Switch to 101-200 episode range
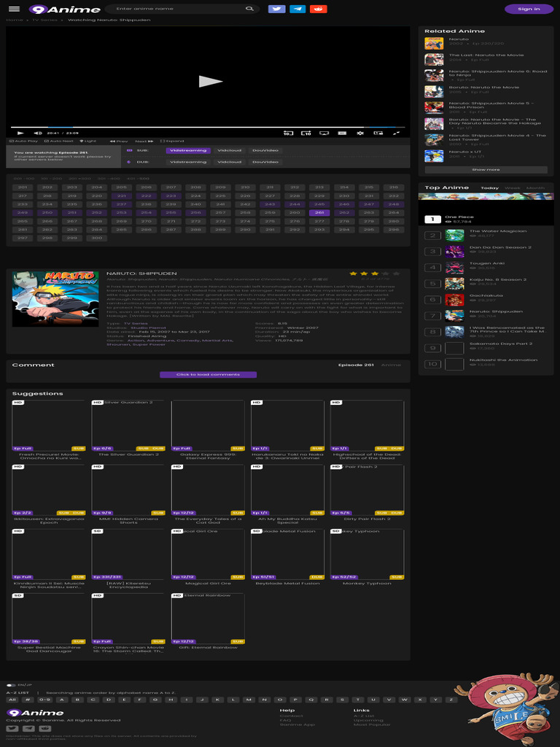The image size is (560, 747). [x=51, y=179]
